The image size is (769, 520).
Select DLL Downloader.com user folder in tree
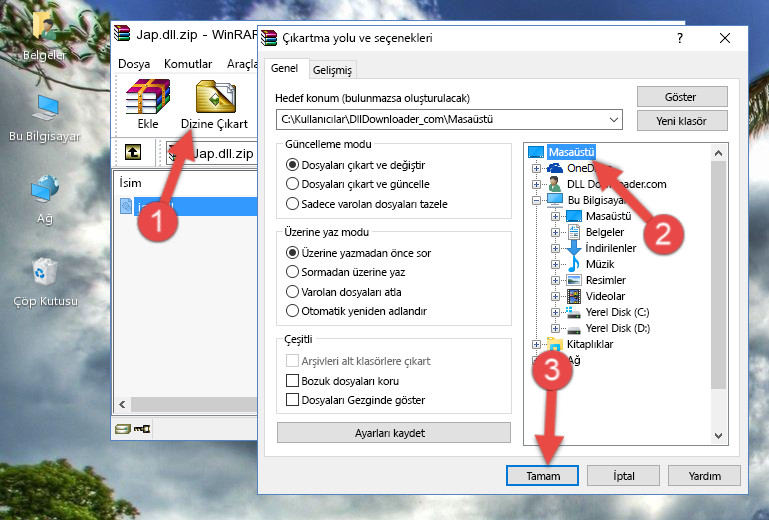pos(616,184)
